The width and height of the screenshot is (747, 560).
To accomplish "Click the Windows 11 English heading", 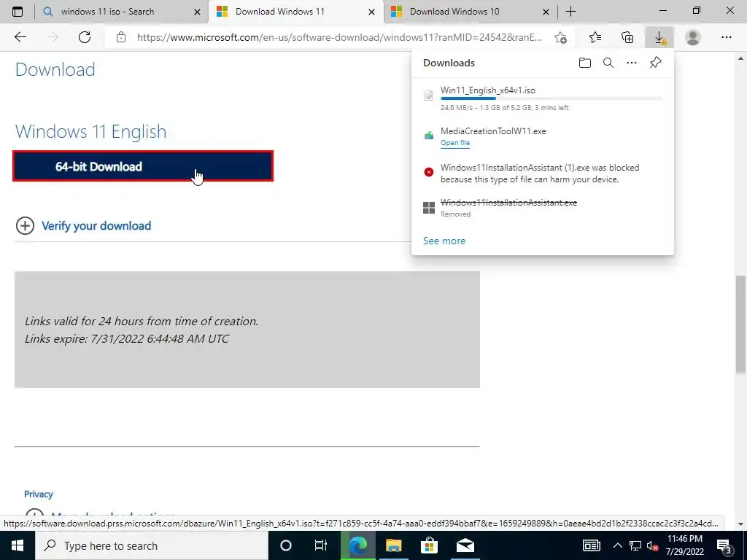I will click(91, 131).
